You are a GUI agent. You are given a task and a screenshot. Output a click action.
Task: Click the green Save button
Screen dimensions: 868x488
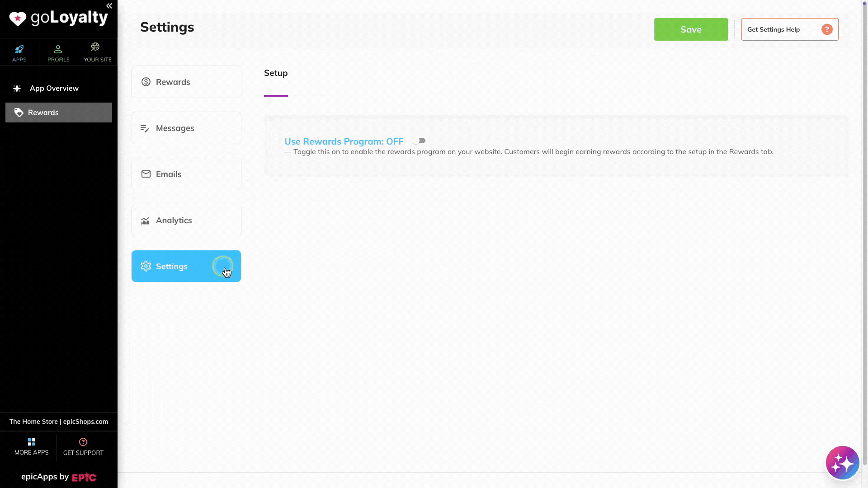(691, 29)
